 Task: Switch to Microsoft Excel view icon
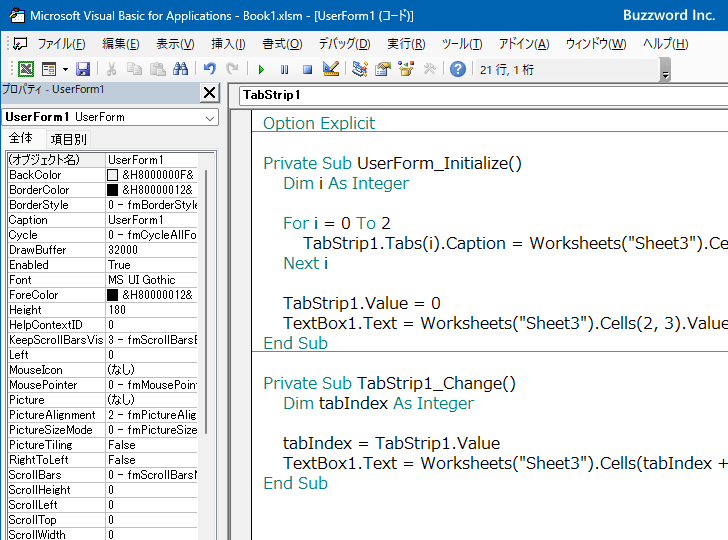tap(26, 70)
